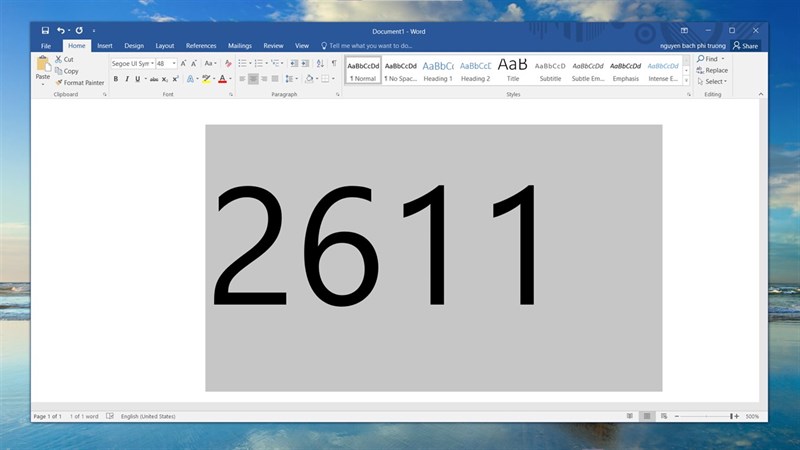This screenshot has width=800, height=450.
Task: Click the Share button
Action: [745, 46]
